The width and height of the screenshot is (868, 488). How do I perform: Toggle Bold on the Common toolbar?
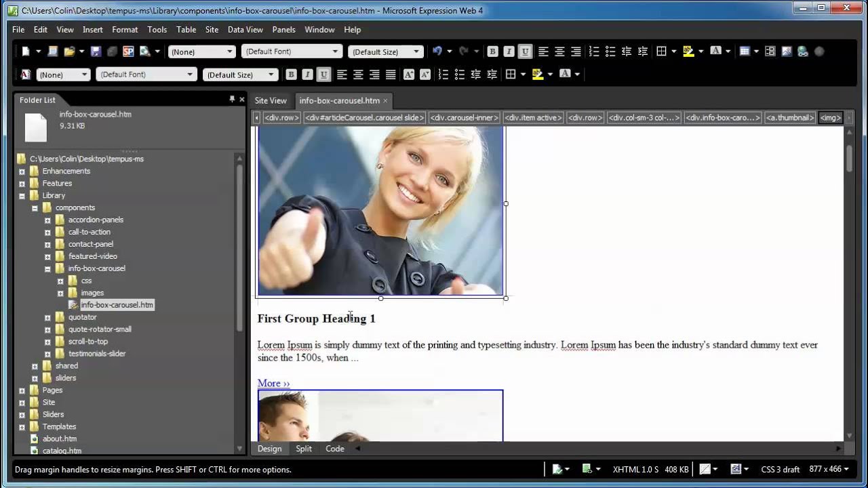pyautogui.click(x=493, y=52)
